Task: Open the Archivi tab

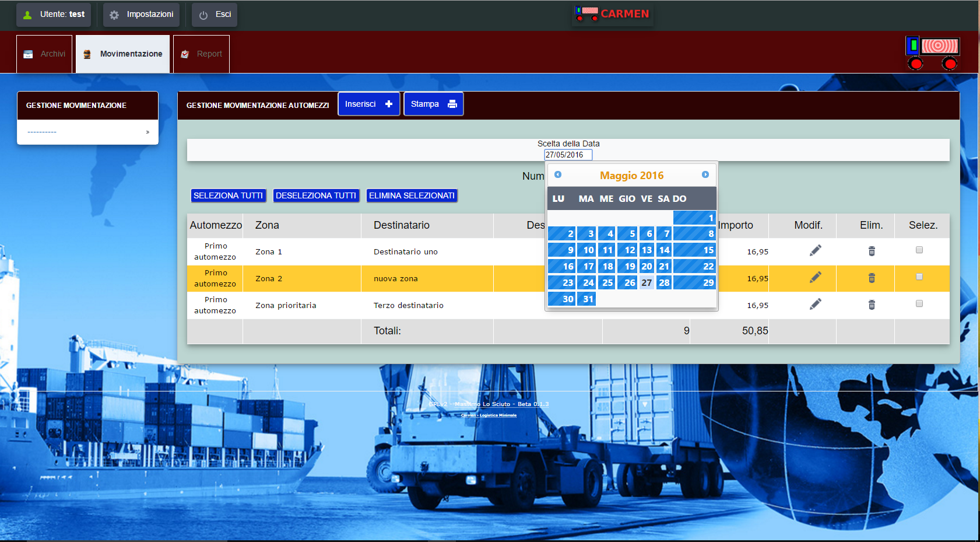Action: 44,54
